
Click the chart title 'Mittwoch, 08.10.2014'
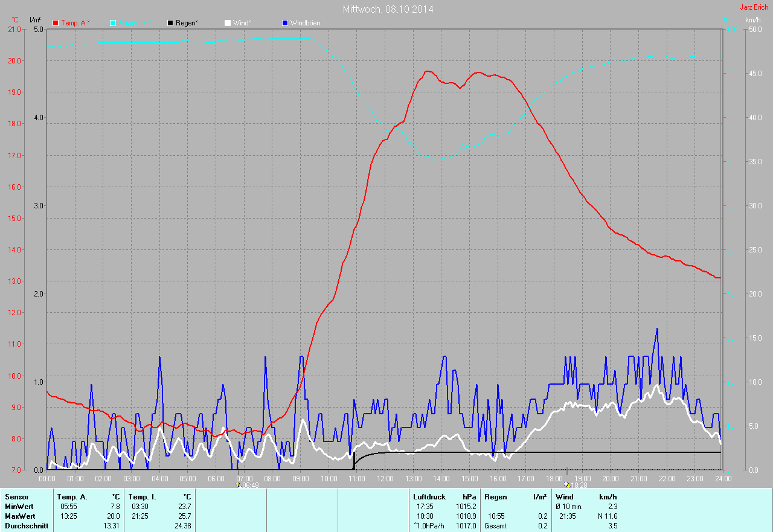pyautogui.click(x=388, y=9)
